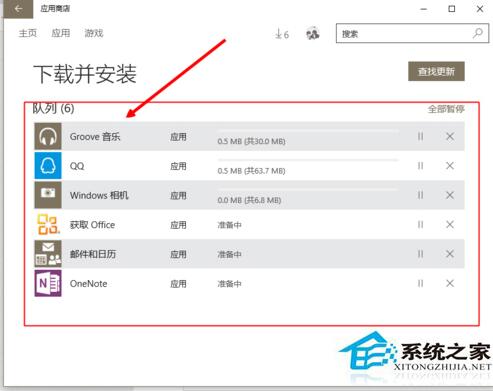Image resolution: width=493 pixels, height=391 pixels.
Task: Minimize the 应用商店 window
Action: 423,9
